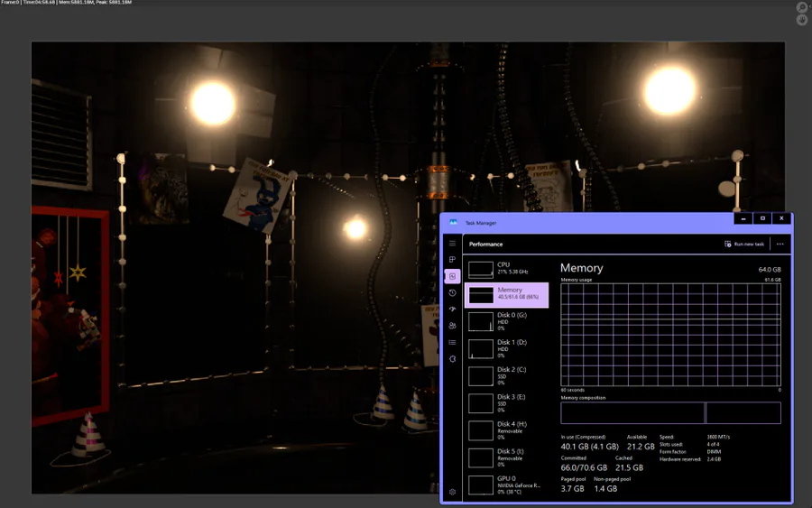812x508 pixels.
Task: Click the Memory usage graph
Action: (670, 335)
